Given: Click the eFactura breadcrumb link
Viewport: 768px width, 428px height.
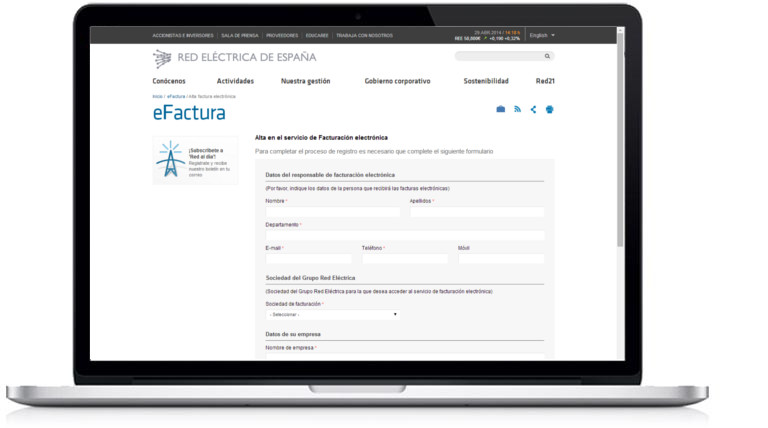Looking at the screenshot, I should (x=176, y=96).
